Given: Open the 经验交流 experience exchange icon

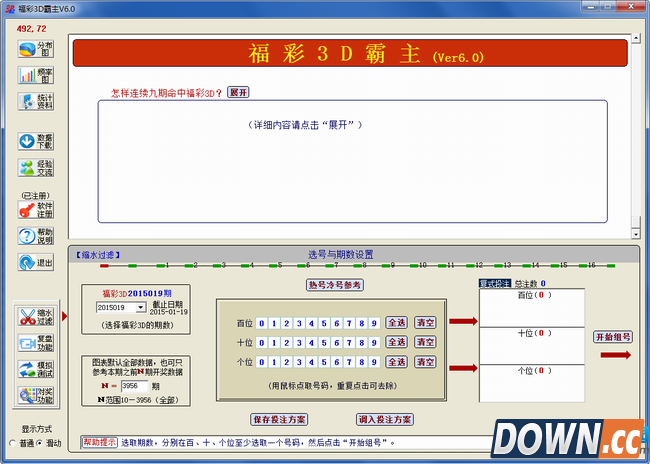Looking at the screenshot, I should tap(36, 168).
